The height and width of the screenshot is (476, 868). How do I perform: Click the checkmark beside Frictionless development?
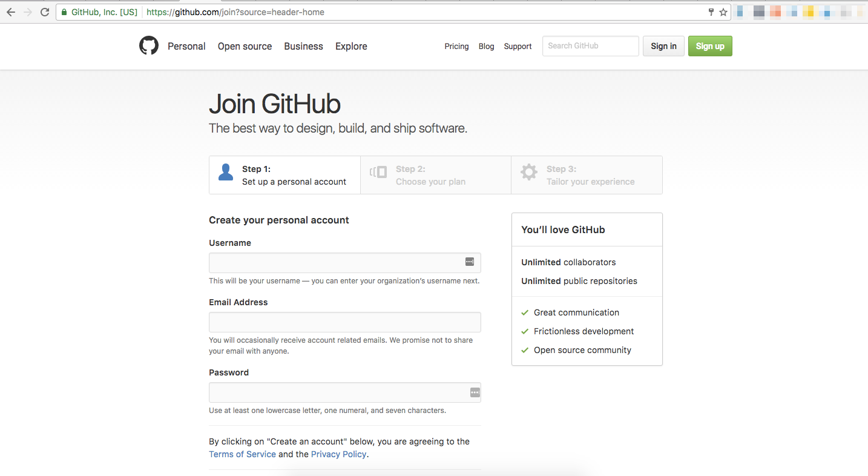[525, 331]
